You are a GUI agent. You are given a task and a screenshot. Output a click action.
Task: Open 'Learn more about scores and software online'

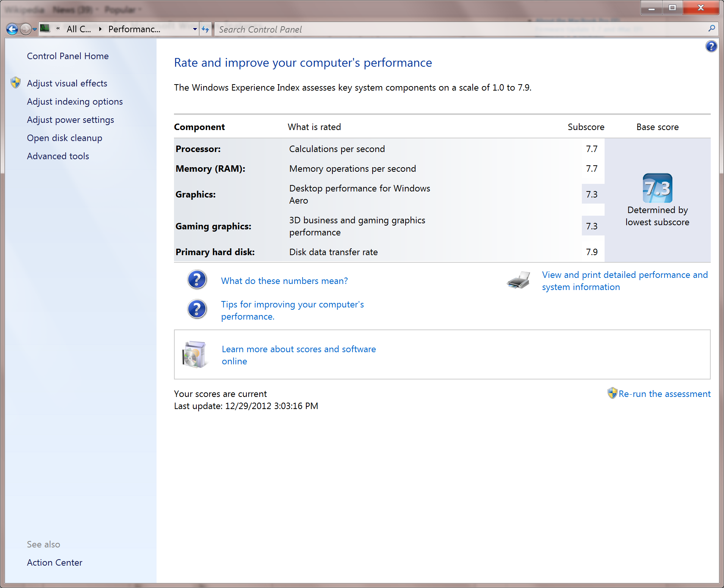click(x=299, y=355)
